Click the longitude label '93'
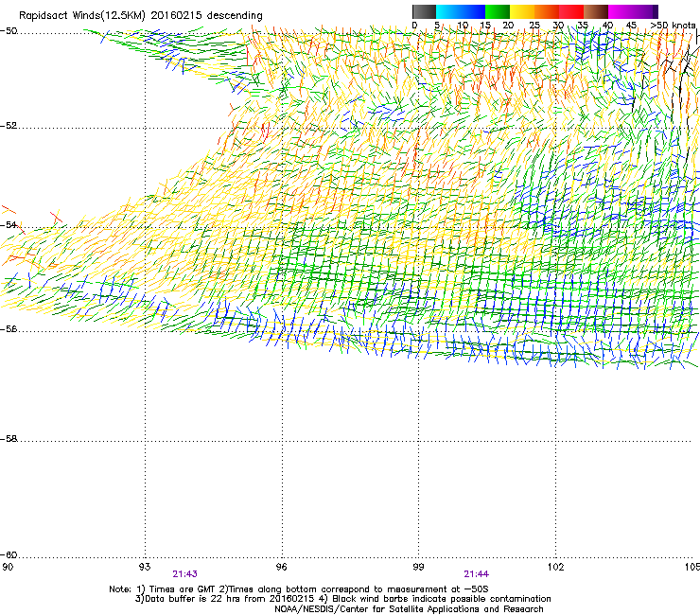Screen dimensions: 700x615 [x=145, y=567]
